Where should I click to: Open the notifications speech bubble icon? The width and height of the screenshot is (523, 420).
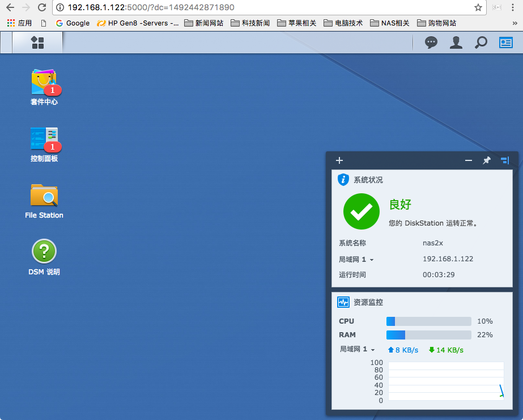(x=431, y=43)
